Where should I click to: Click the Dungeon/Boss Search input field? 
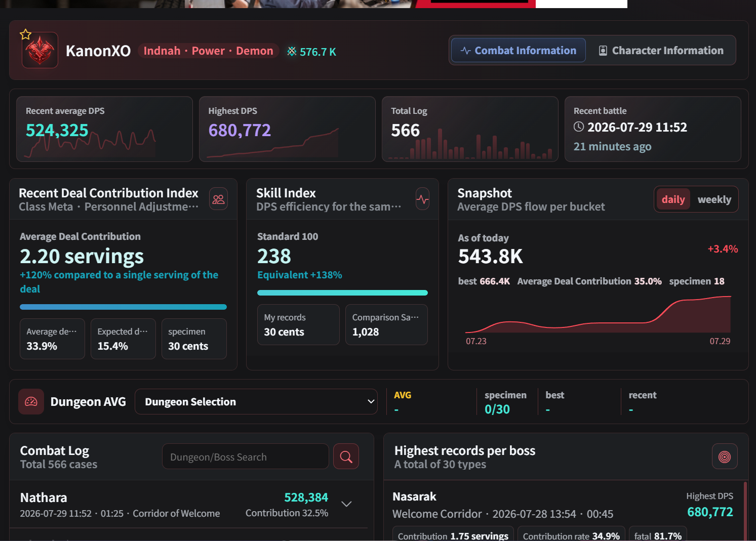246,456
